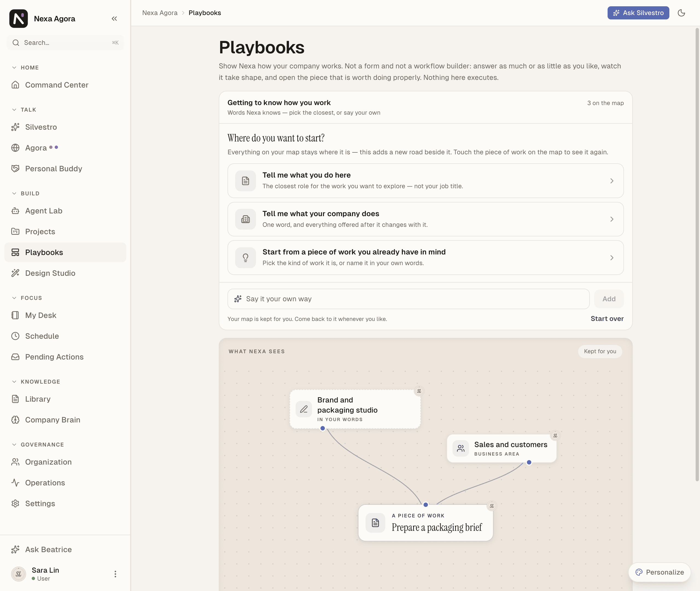Screen dimensions: 700x591
Task: Open Command Center in the sidebar
Action: 65,85
